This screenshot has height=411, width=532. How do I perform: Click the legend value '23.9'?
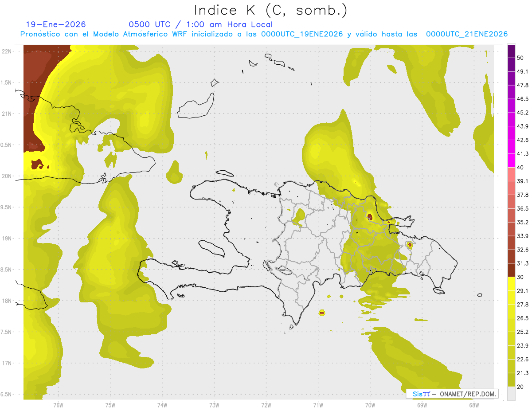[x=523, y=346]
